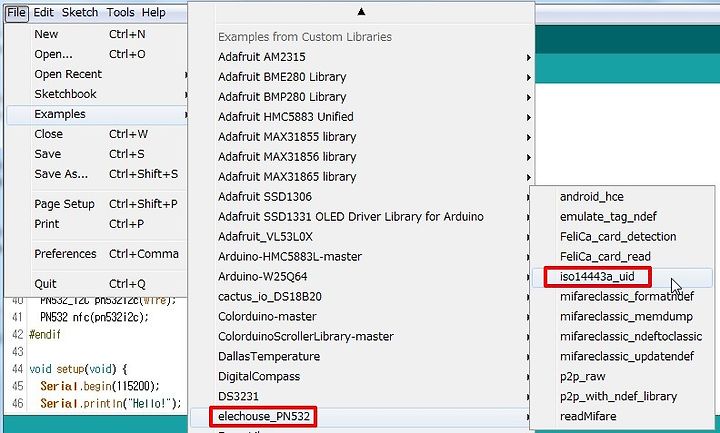Expand the Adafruit BME280 Library examples
Image resolution: width=720 pixels, height=433 pixels.
pos(361,77)
